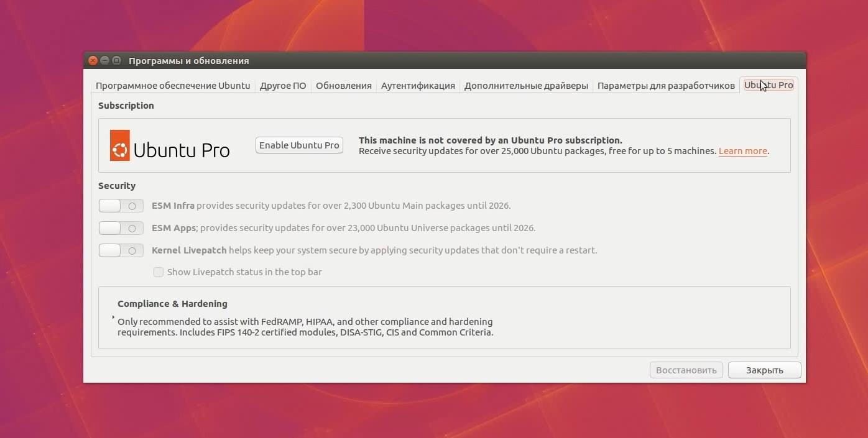Enable the ESM Apps switch

pyautogui.click(x=121, y=228)
